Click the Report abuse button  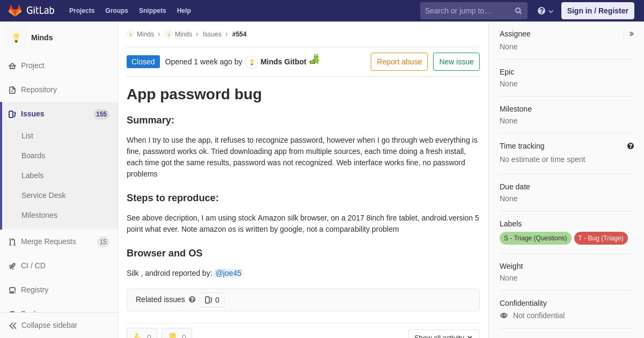pos(399,62)
